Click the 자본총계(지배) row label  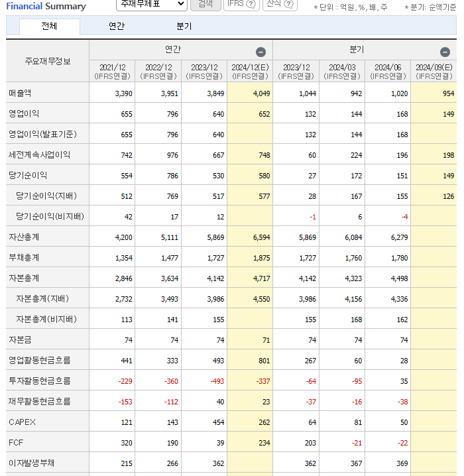click(x=42, y=299)
